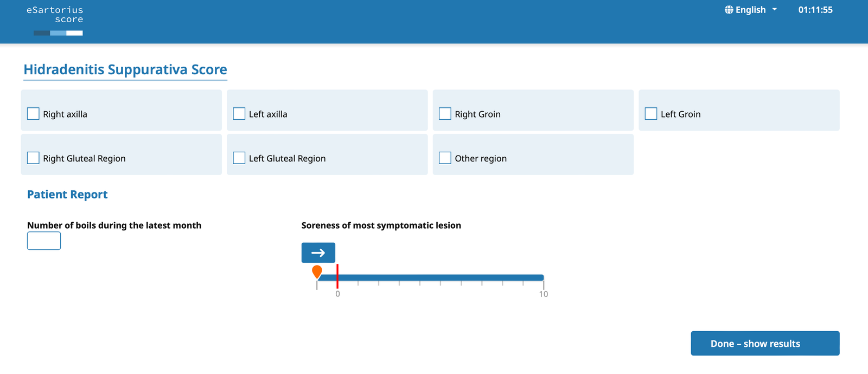Enable the Right Groin checkbox
The height and width of the screenshot is (374, 868).
pos(445,114)
